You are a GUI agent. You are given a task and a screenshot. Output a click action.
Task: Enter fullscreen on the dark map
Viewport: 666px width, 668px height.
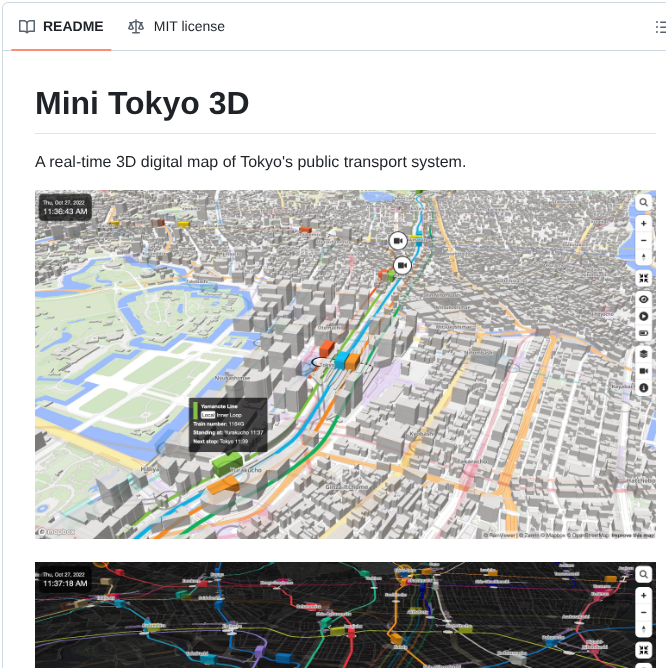coord(643,650)
